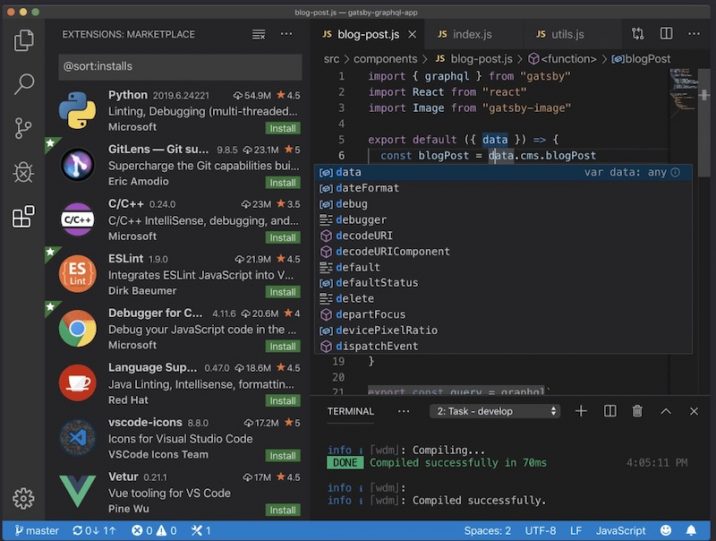Open editor more actions ellipsis
Screen dimensions: 716x541
(x=694, y=33)
